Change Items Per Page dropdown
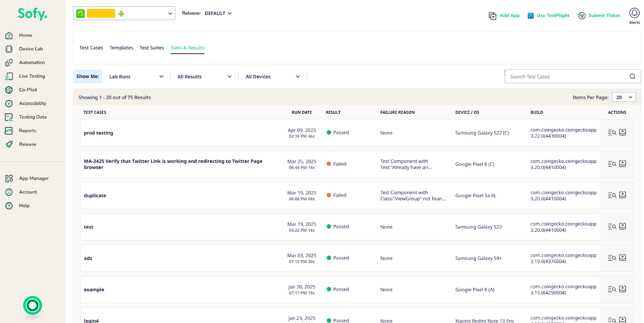The height and width of the screenshot is (323, 644). [x=623, y=97]
